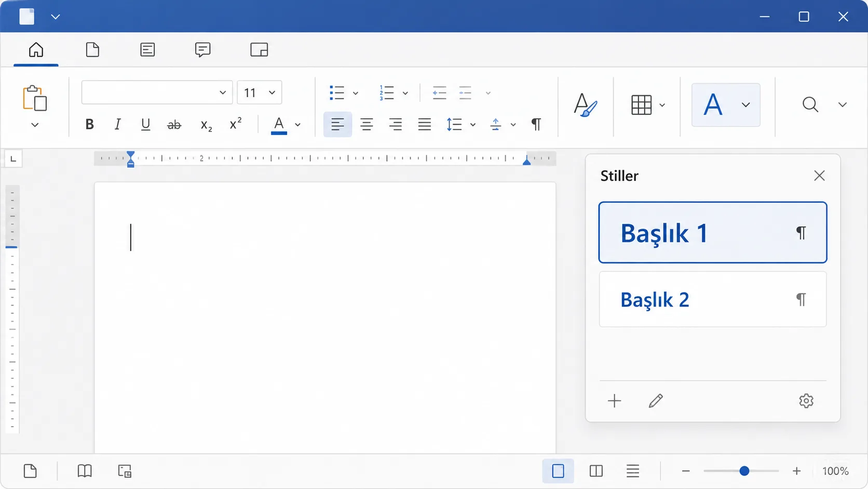This screenshot has width=868, height=489.
Task: Apply the Başlık 1 style
Action: tap(713, 232)
